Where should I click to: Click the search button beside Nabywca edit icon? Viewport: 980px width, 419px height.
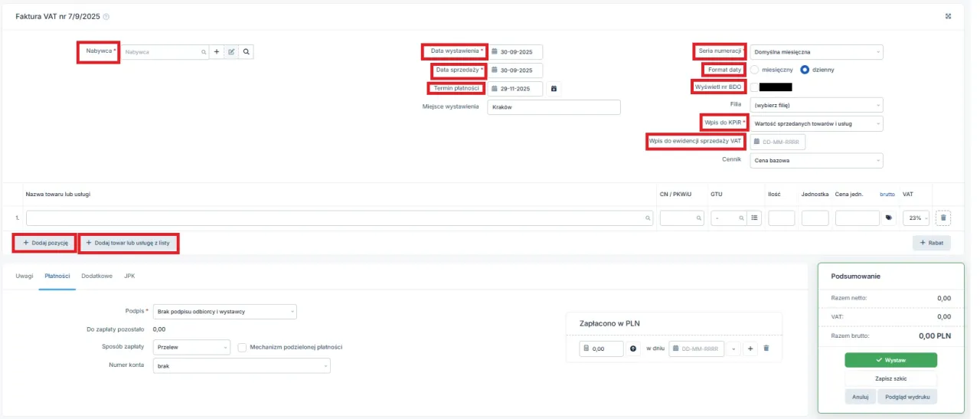[246, 52]
